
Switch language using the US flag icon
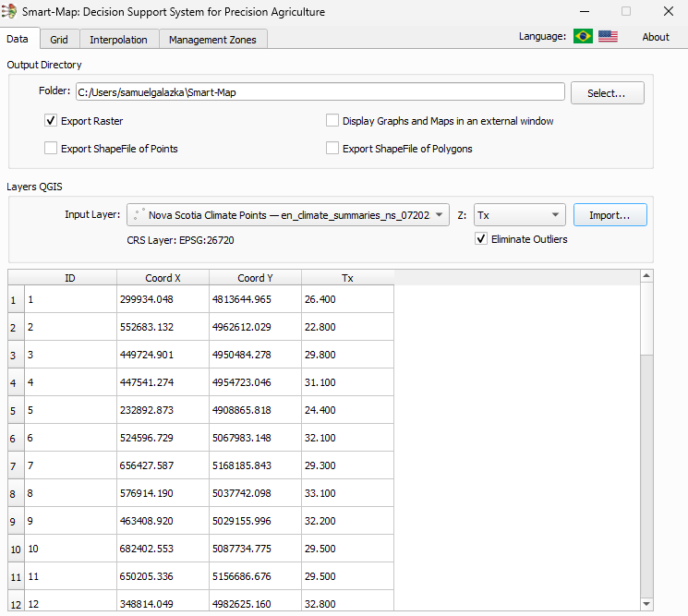tap(608, 36)
